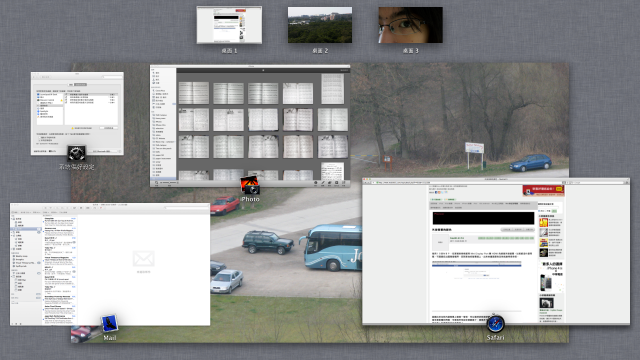Switch to the 桌面 2 landscape desktop thumbnail

point(320,25)
